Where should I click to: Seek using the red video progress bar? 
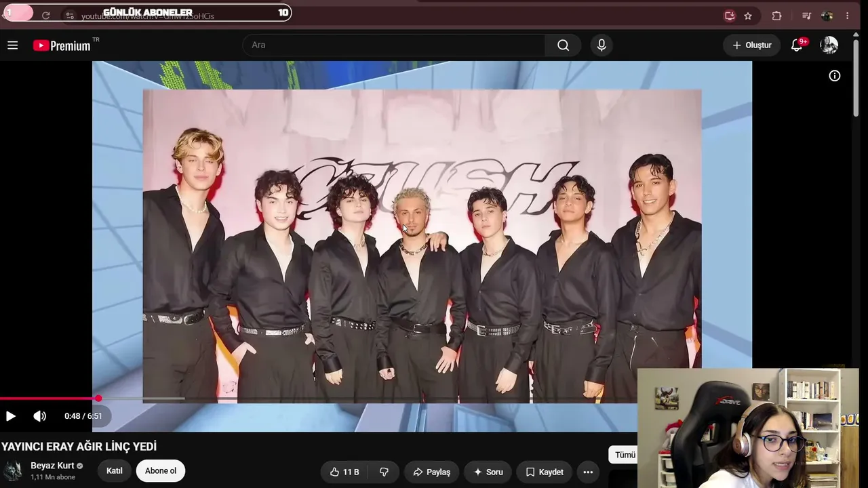319,399
